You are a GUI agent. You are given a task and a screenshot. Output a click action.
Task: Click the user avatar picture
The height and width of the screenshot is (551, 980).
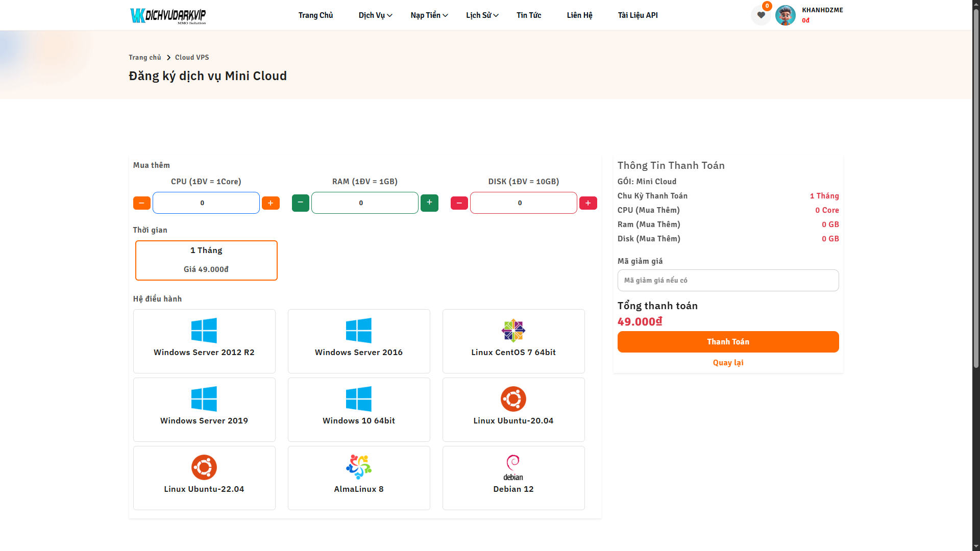point(785,15)
